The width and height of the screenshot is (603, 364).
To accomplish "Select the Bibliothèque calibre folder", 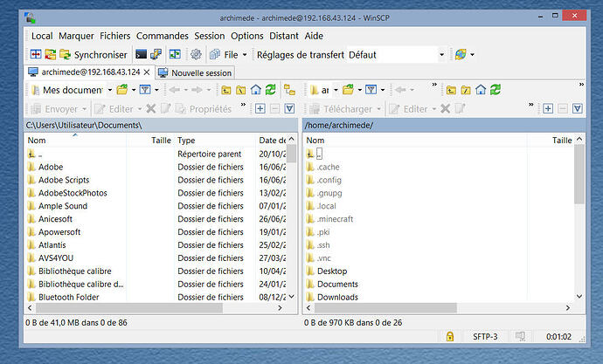I will tap(74, 271).
